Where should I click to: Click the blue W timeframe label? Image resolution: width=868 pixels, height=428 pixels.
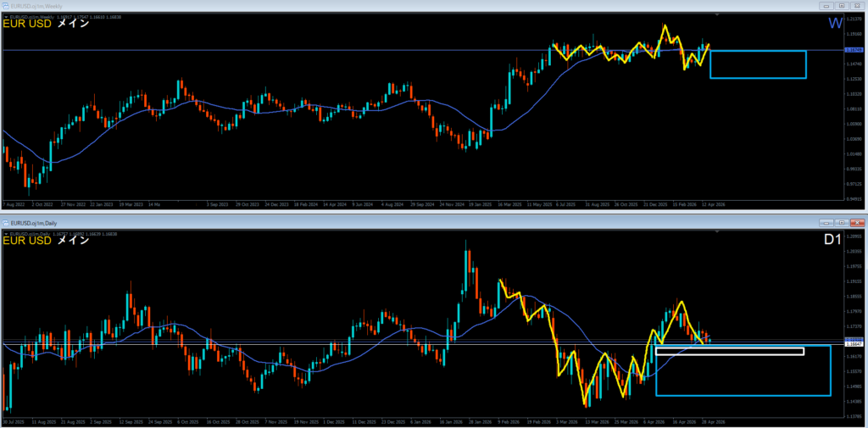835,23
